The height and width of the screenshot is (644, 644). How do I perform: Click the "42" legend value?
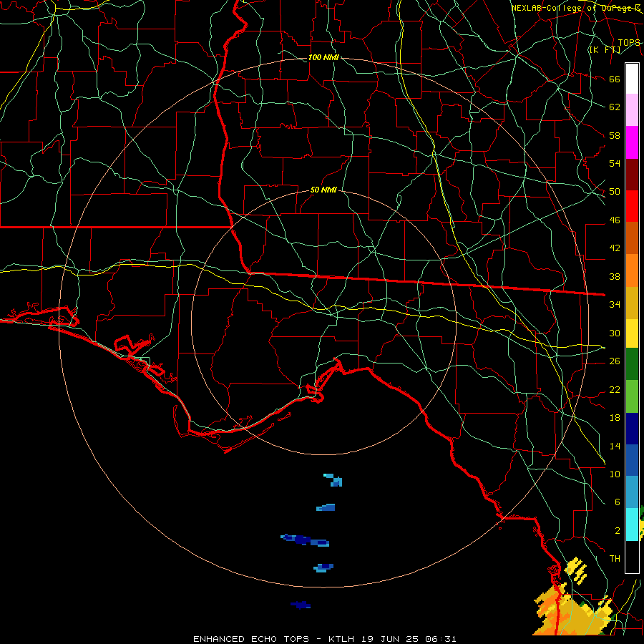pyautogui.click(x=615, y=248)
